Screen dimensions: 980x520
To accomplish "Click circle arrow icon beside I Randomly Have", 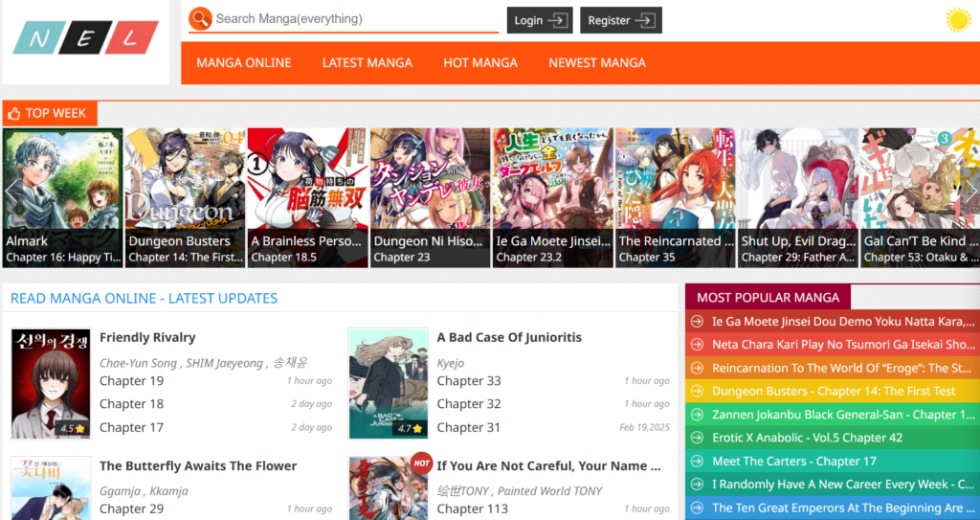I will 697,485.
